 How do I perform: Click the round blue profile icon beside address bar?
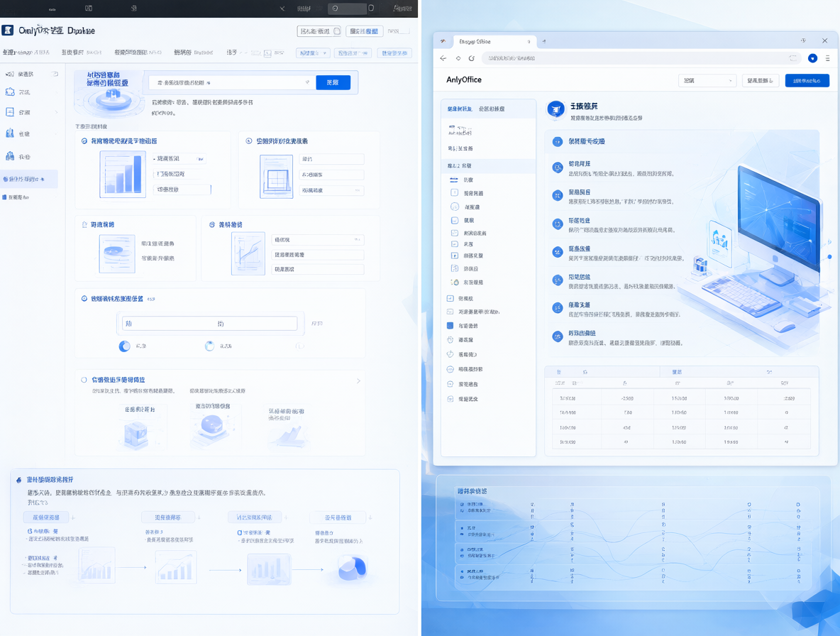tap(812, 58)
